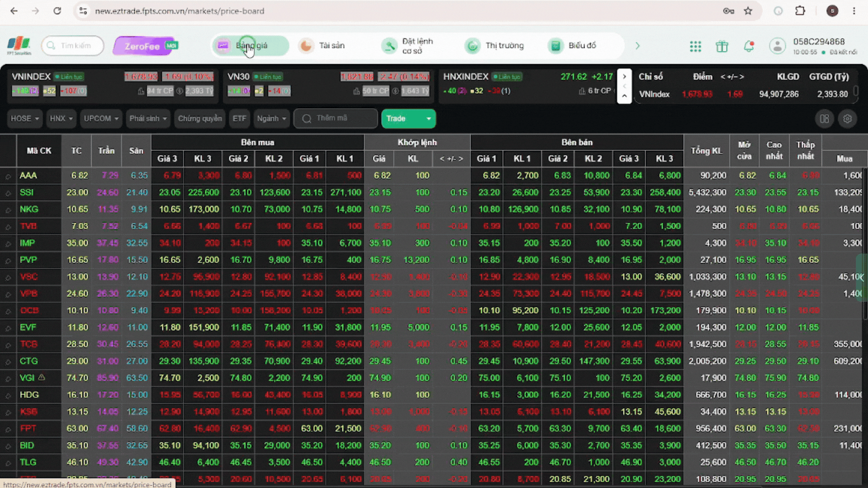Open the saved password key icon

coord(728,11)
